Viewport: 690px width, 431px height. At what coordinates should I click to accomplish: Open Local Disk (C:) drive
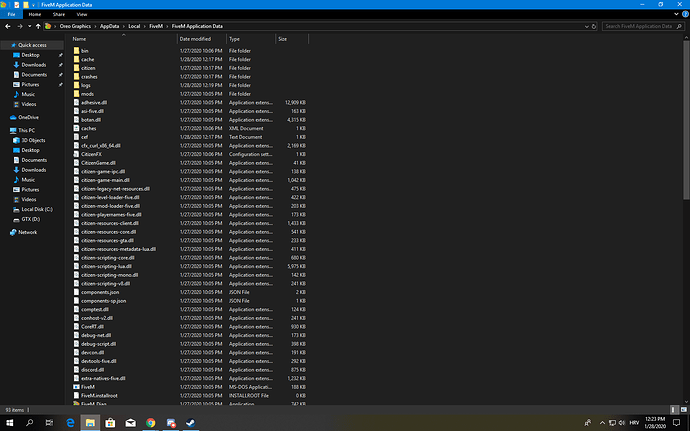pos(33,210)
